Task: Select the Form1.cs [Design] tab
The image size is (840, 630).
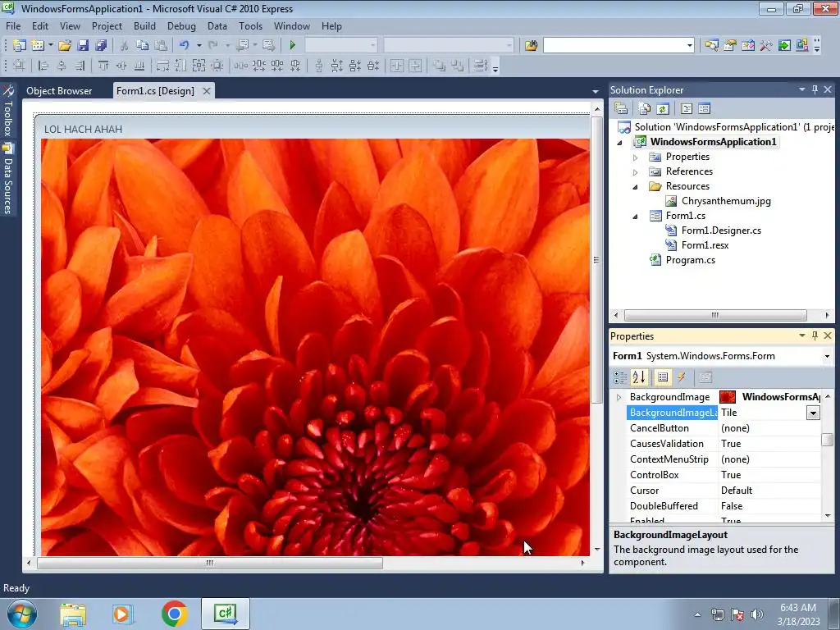Action: coord(155,91)
